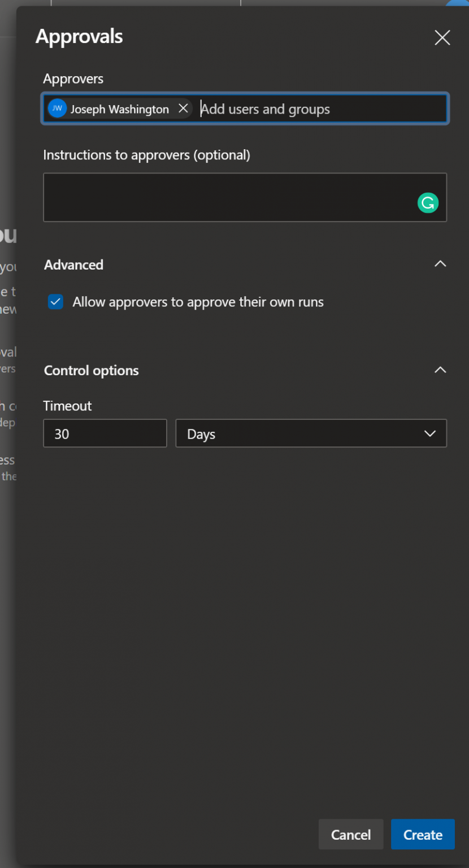Click the checkmark inside the blue checkbox

point(55,302)
